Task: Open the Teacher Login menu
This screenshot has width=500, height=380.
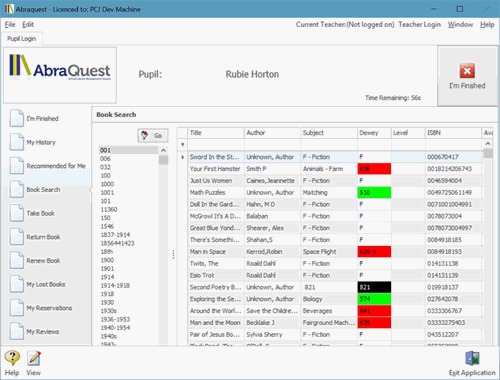Action: pyautogui.click(x=419, y=24)
